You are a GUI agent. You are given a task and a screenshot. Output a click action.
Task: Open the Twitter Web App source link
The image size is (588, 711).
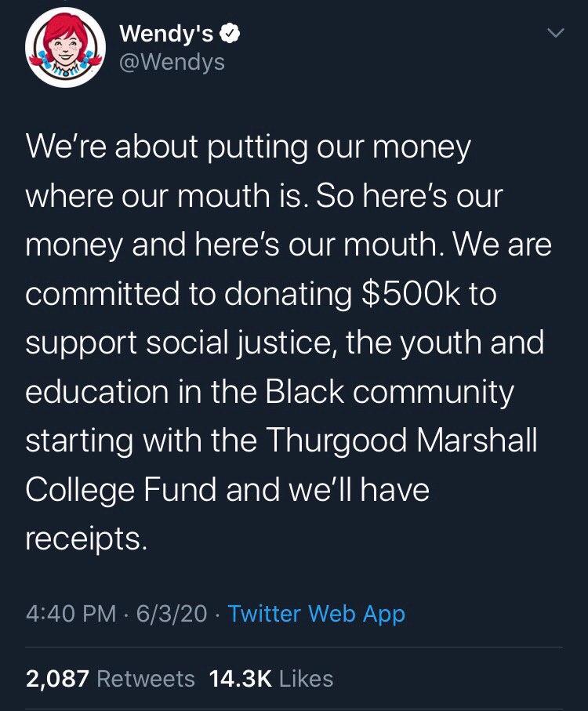(x=317, y=614)
